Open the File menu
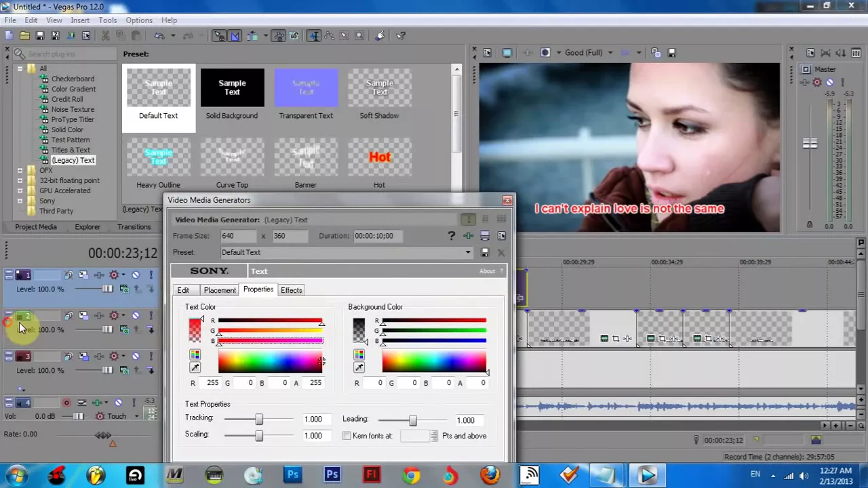The image size is (868, 488). pos(10,20)
